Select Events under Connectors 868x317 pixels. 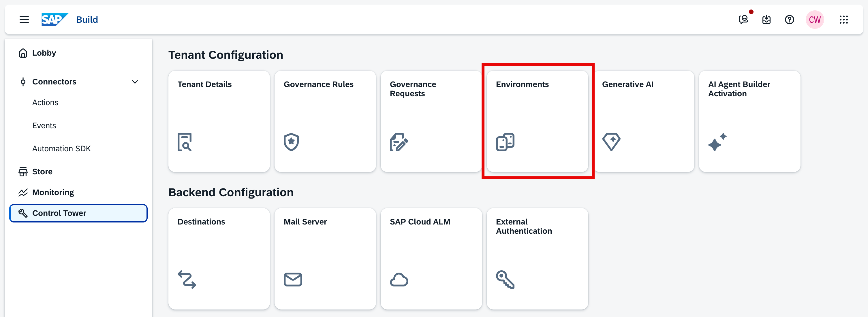click(44, 125)
